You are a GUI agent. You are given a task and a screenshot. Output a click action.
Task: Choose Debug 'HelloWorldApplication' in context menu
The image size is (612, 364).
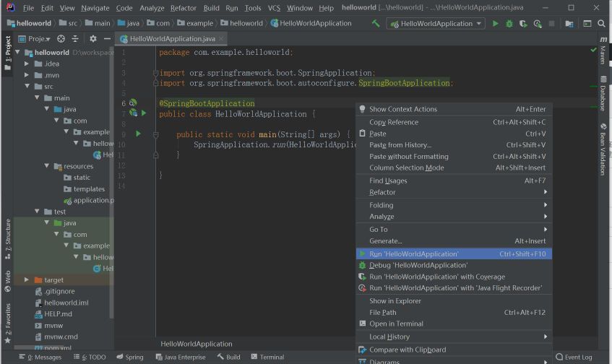[454, 265]
